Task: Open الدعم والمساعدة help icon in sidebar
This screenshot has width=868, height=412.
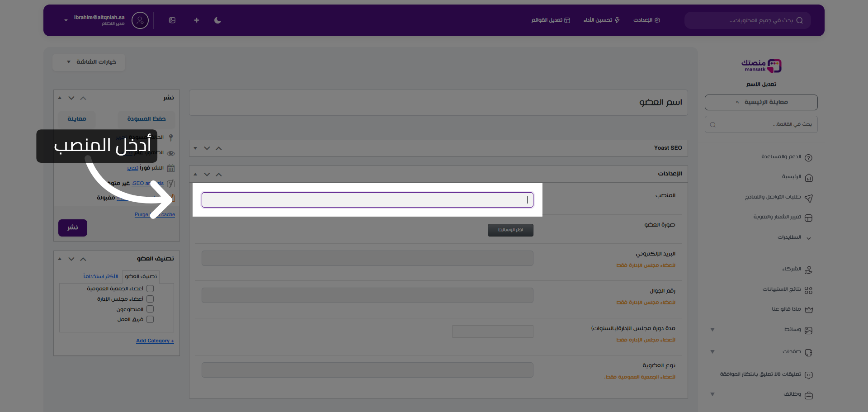Action: point(808,158)
